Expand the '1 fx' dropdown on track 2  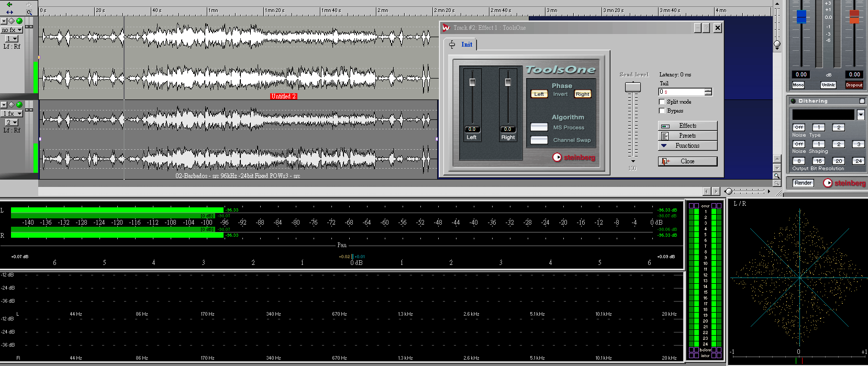pyautogui.click(x=12, y=113)
